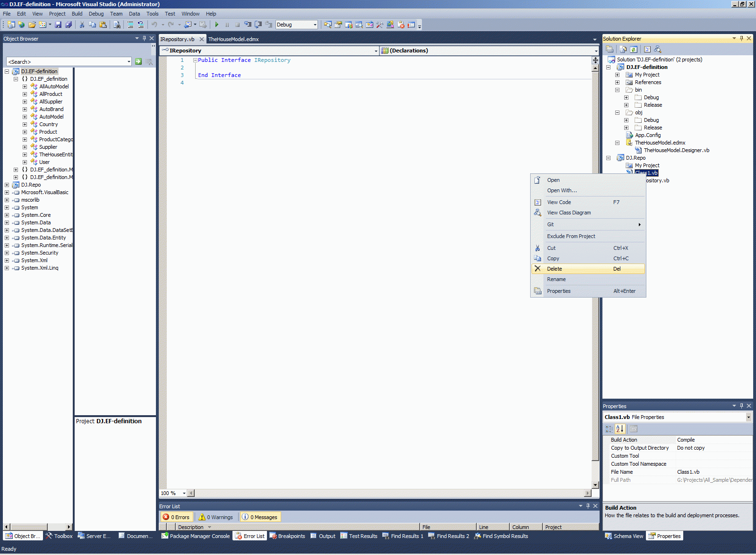Image resolution: width=756 pixels, height=555 pixels.
Task: Choose Delete from the context menu
Action: click(588, 269)
